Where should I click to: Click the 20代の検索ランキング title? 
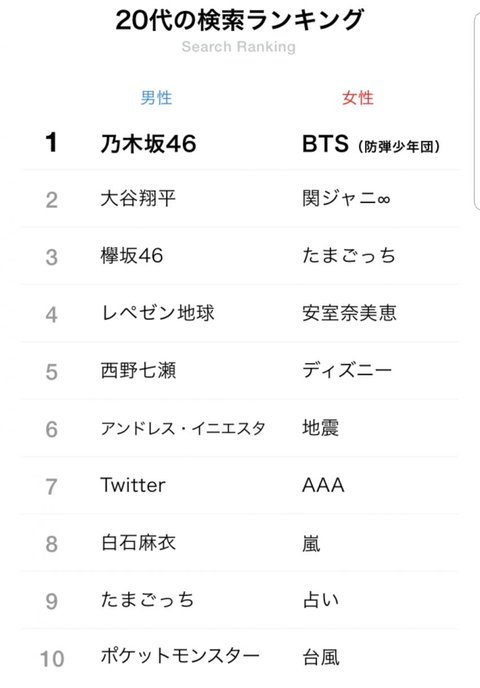click(x=240, y=20)
